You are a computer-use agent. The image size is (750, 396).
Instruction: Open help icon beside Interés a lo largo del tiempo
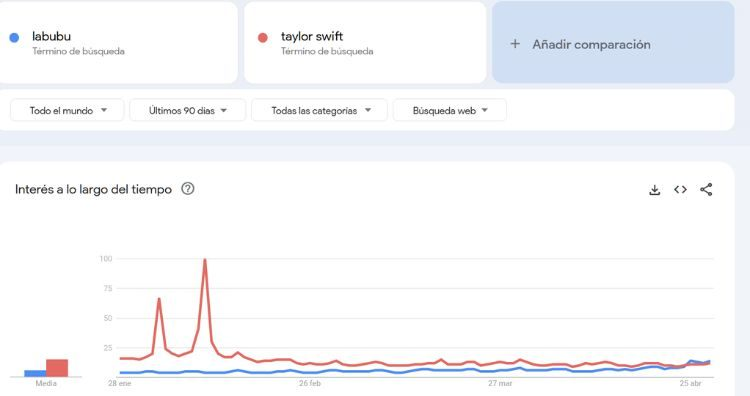[188, 189]
